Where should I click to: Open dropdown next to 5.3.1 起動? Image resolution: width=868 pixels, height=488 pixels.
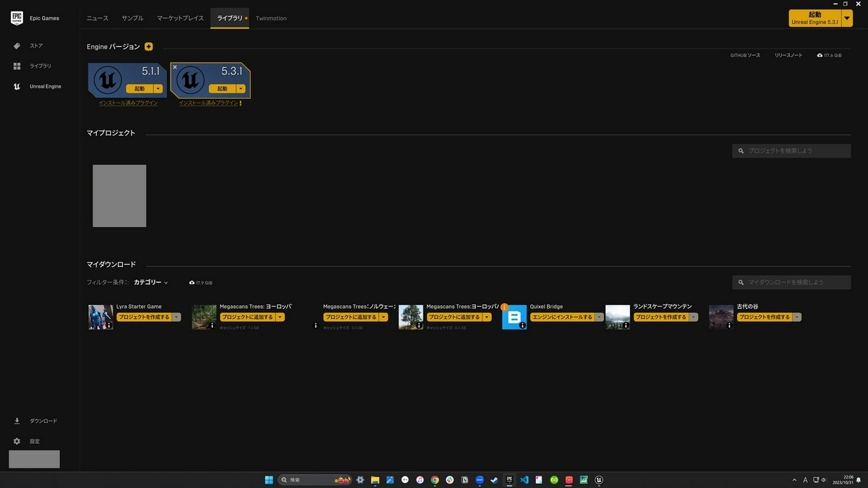click(x=241, y=89)
